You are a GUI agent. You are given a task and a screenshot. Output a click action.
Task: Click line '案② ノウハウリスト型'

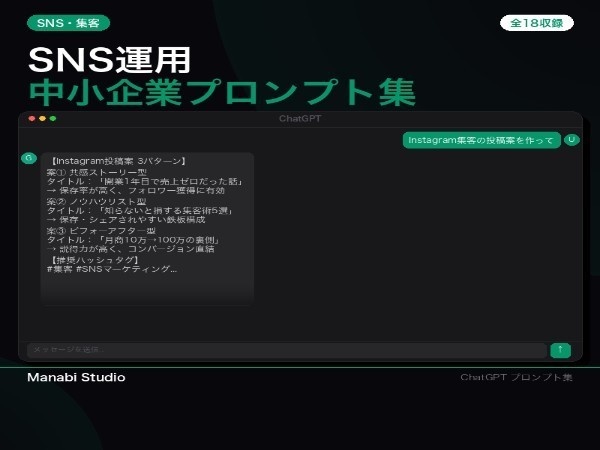97,202
